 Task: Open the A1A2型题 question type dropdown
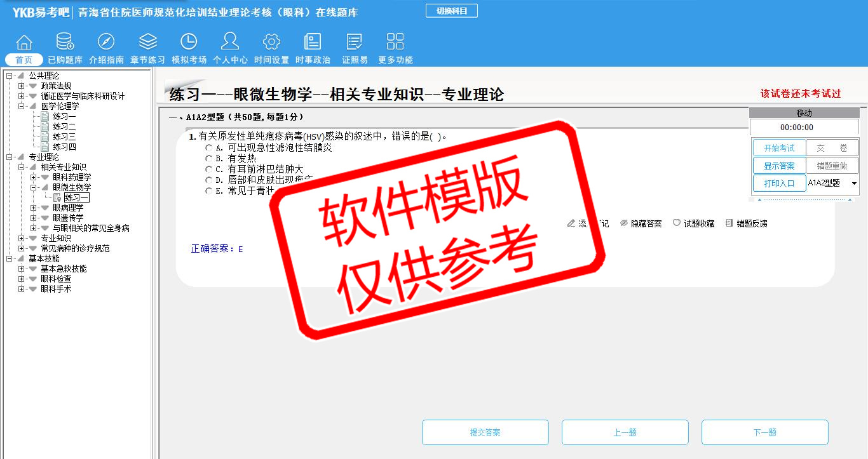[854, 183]
